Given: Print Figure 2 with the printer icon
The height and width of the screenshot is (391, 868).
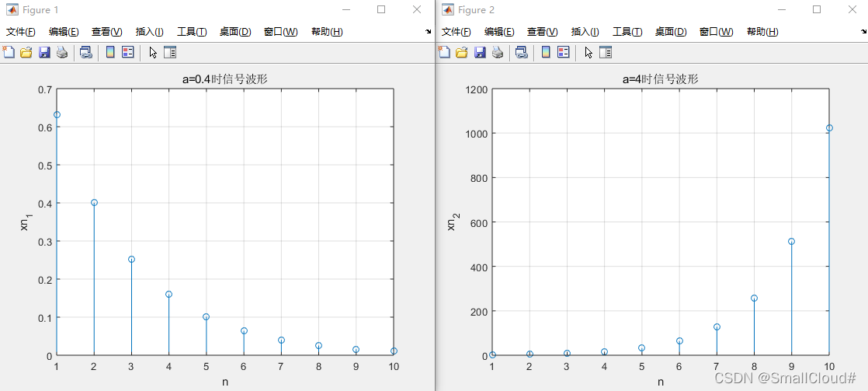Looking at the screenshot, I should click(498, 53).
